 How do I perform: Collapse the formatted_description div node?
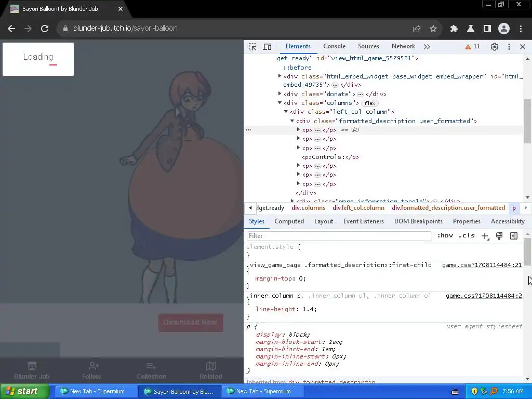[x=292, y=121]
